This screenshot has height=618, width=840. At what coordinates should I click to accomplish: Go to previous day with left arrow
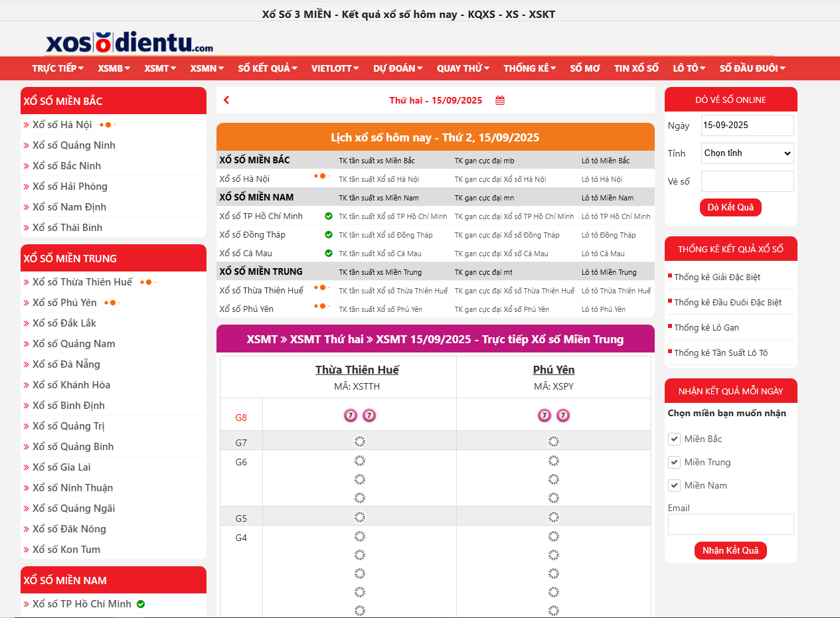click(226, 100)
